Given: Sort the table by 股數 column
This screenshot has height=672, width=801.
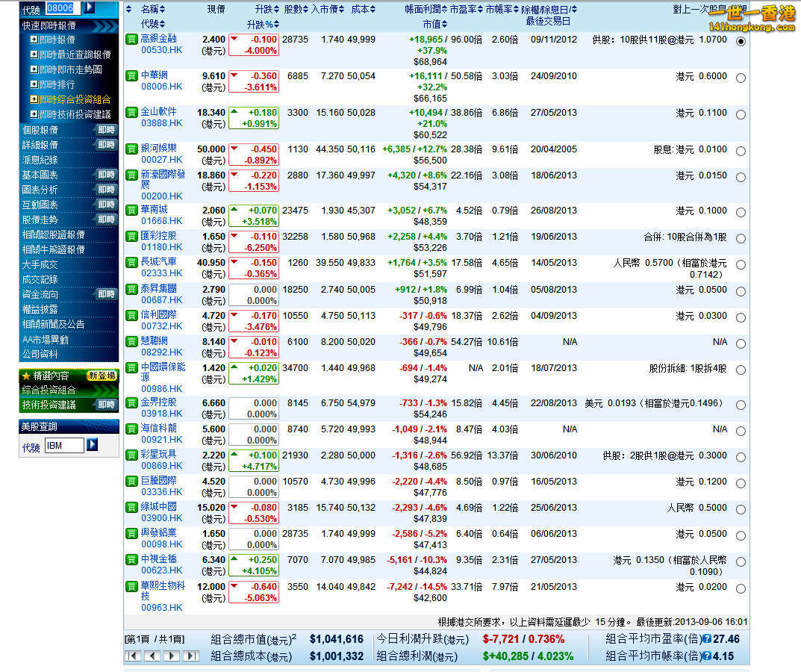Looking at the screenshot, I should click(296, 9).
